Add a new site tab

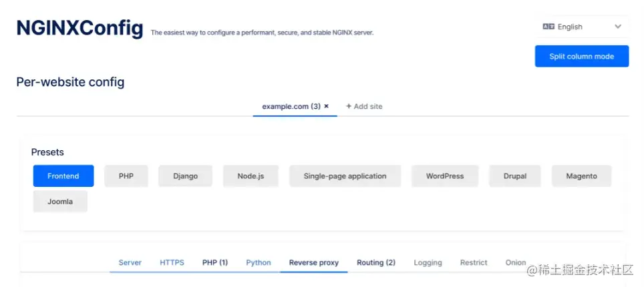point(364,106)
